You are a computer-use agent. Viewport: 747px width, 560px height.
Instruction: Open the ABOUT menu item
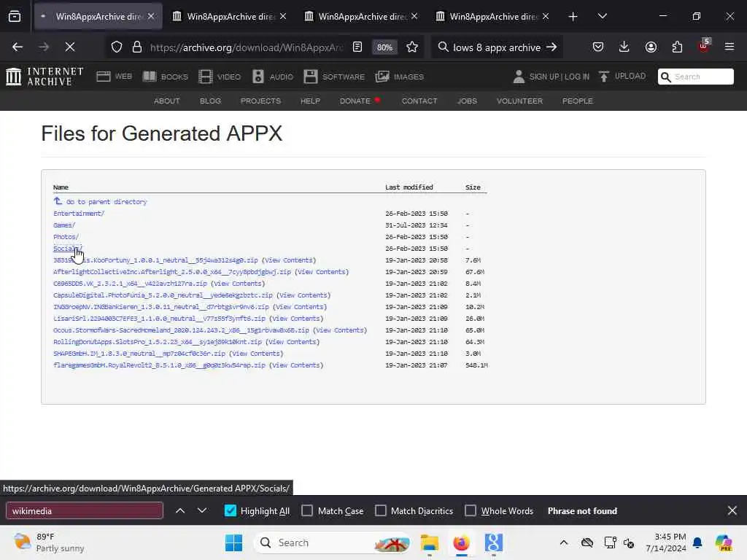167,101
